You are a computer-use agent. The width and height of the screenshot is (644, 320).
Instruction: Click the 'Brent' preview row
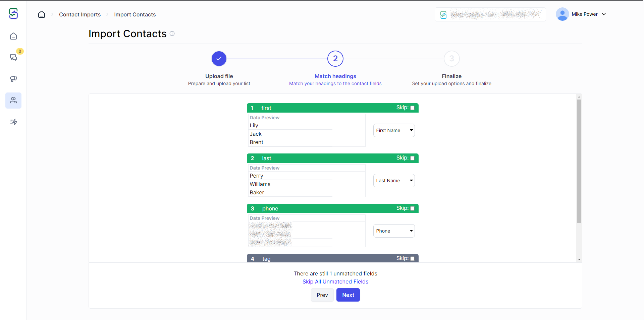pyautogui.click(x=290, y=142)
